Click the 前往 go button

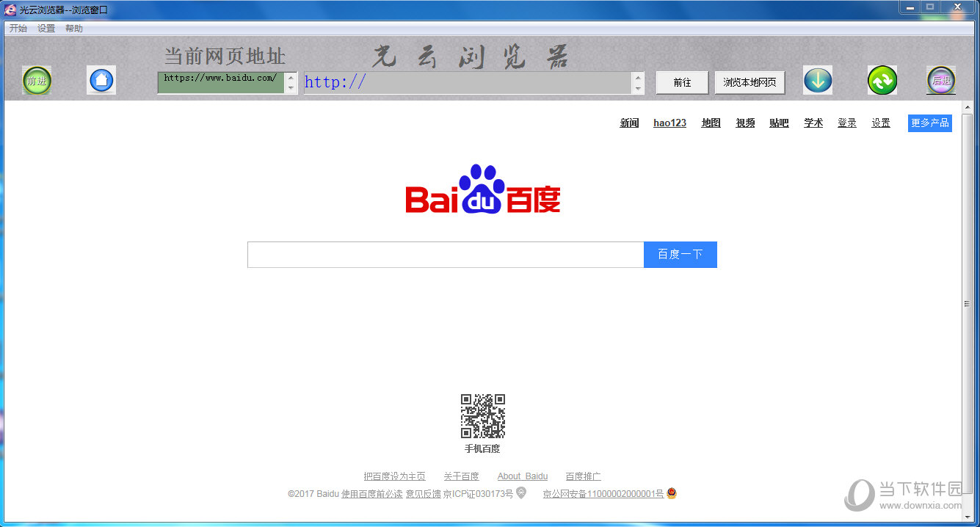point(682,82)
